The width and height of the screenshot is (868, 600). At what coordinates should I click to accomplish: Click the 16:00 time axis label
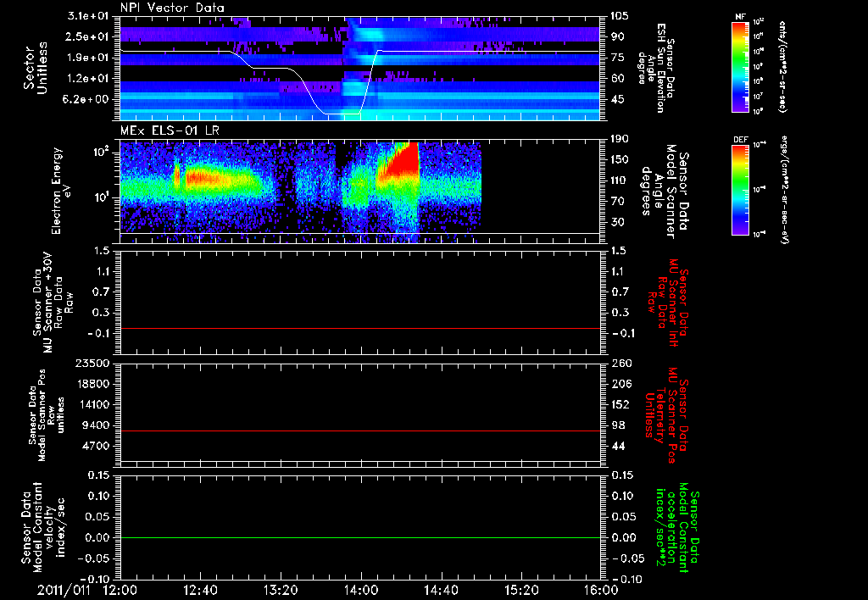pyautogui.click(x=601, y=591)
